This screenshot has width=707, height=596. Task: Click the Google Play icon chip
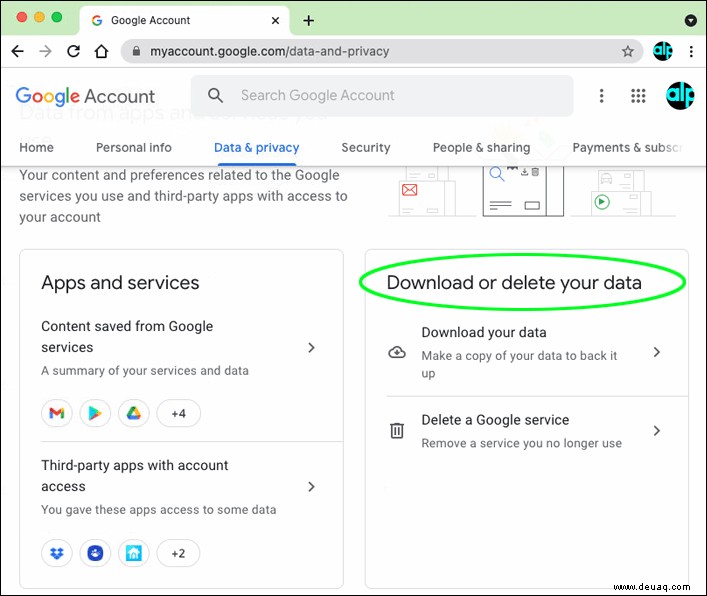click(x=95, y=413)
